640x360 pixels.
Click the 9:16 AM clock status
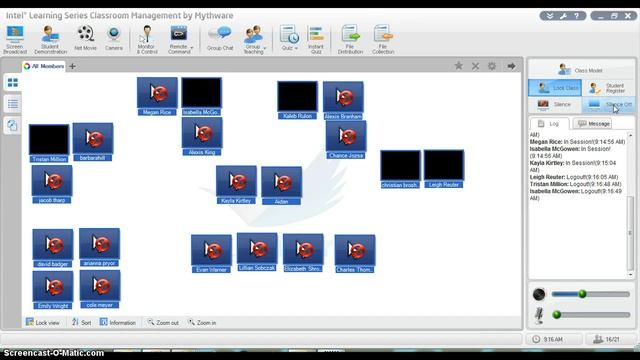[x=553, y=339]
